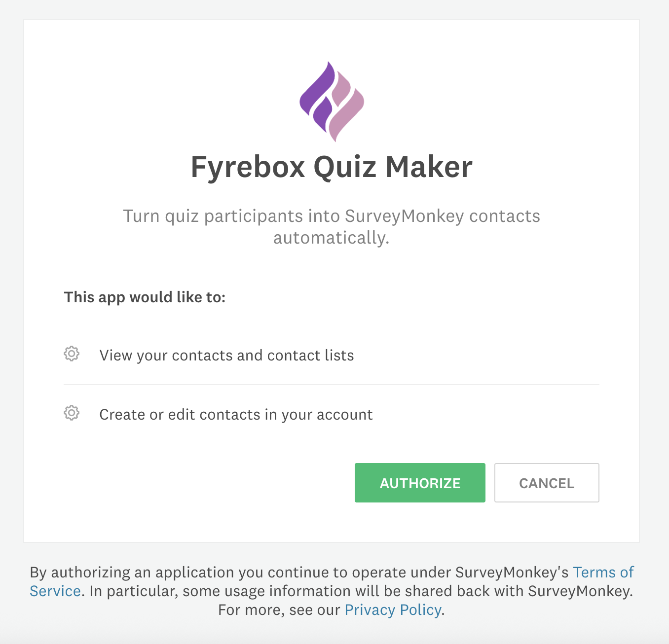Image resolution: width=669 pixels, height=644 pixels.
Task: Click the For more, see our footer text
Action: coord(279,610)
